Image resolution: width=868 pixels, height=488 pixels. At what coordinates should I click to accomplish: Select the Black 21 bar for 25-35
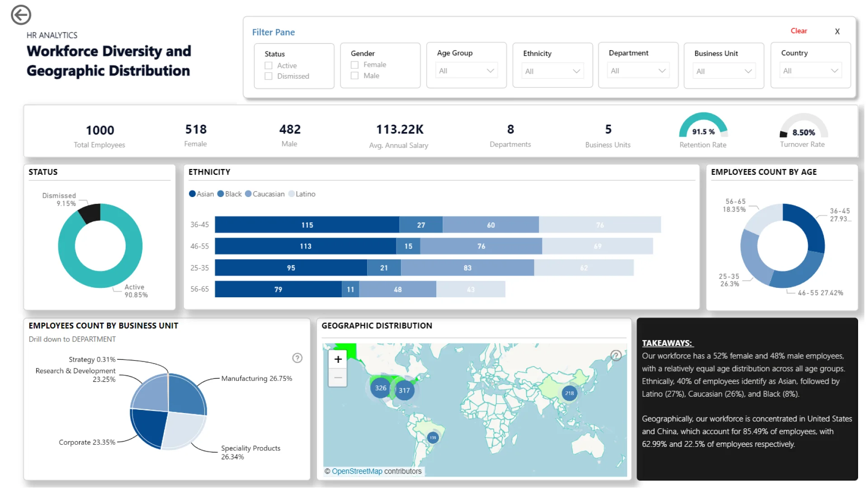click(384, 268)
